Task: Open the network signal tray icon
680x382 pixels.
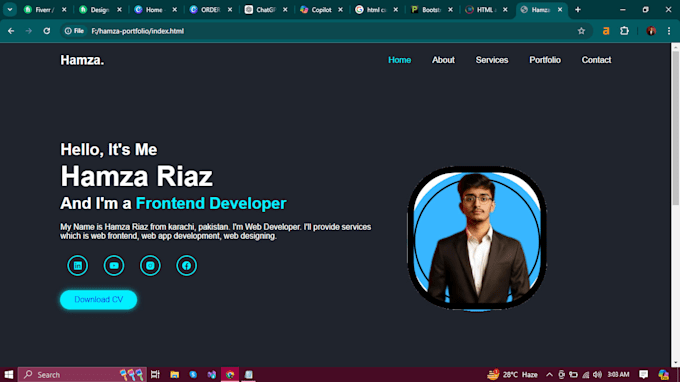Action: click(585, 375)
